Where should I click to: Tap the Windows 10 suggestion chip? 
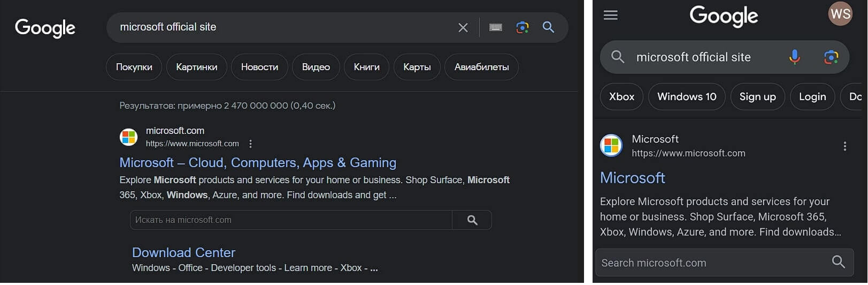pos(687,96)
